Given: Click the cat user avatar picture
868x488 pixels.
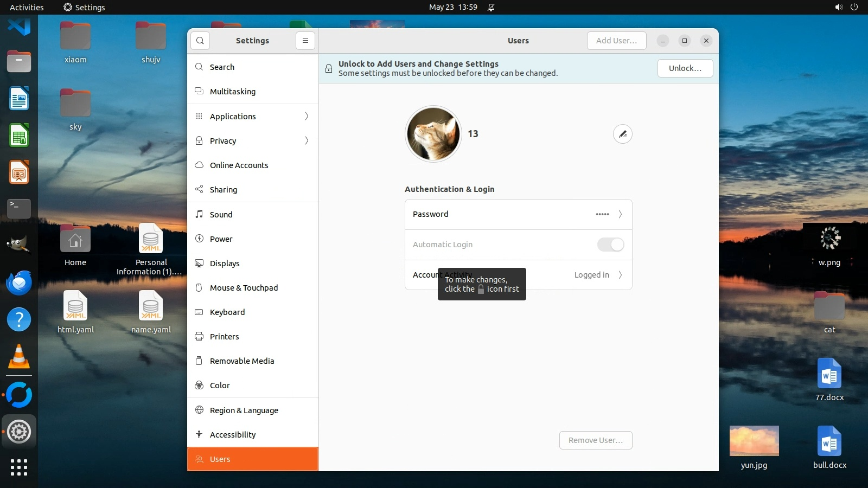Looking at the screenshot, I should click(x=433, y=134).
